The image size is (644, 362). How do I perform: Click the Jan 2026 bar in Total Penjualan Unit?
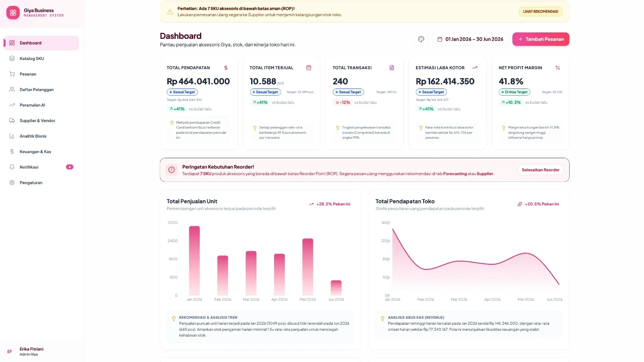coord(194,261)
